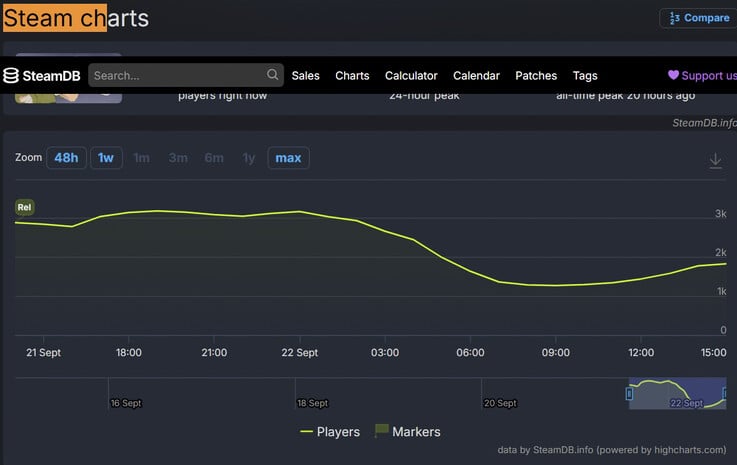Open the Calculator menu item
Screen dimensions: 737x465
click(411, 75)
